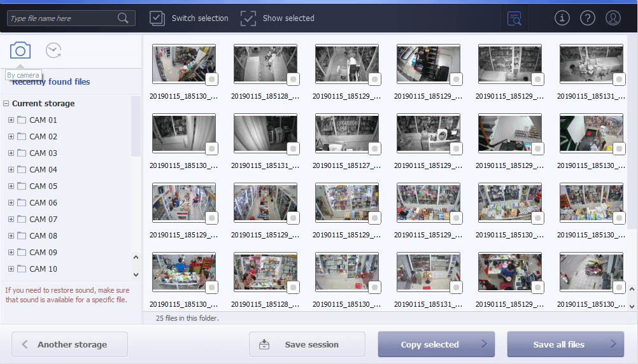Tick the checkbox on the last thumbnail in the top row
The image size is (638, 364).
619,79
